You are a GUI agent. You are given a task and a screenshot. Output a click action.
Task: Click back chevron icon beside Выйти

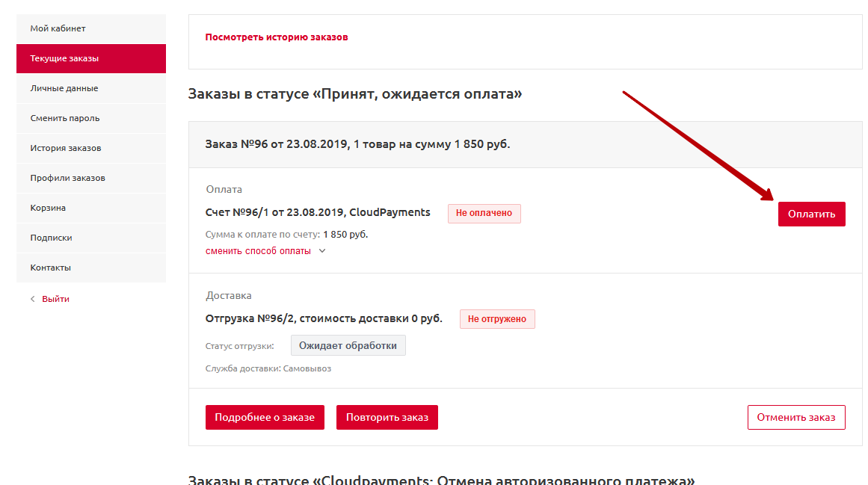pyautogui.click(x=33, y=299)
